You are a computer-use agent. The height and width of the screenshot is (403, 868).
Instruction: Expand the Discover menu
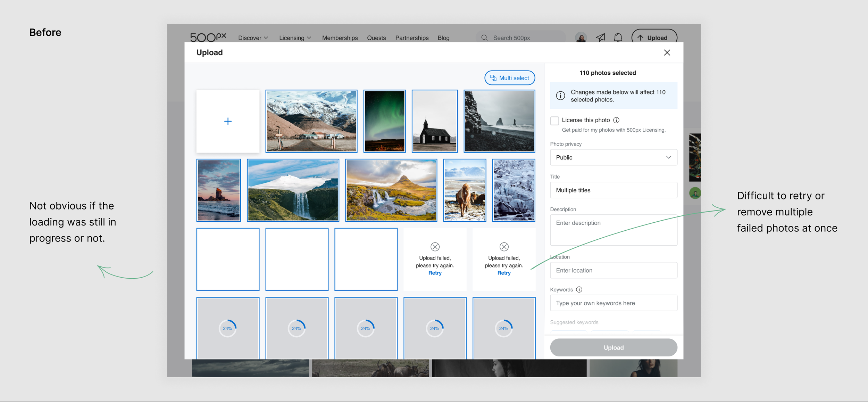253,38
